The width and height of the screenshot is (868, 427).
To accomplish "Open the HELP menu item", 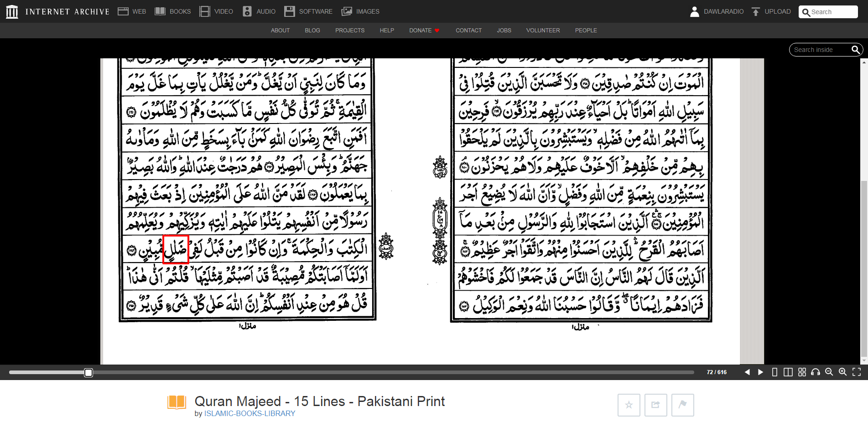I will [x=387, y=31].
